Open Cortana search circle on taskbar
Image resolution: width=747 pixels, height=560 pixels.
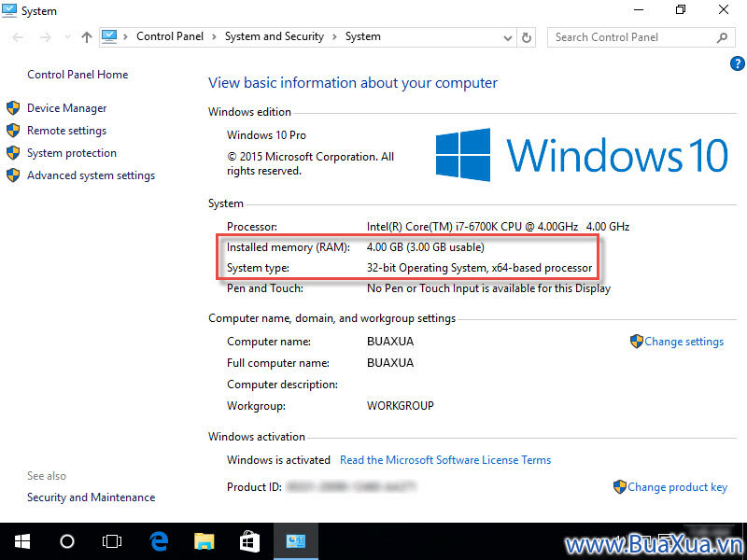(66, 541)
